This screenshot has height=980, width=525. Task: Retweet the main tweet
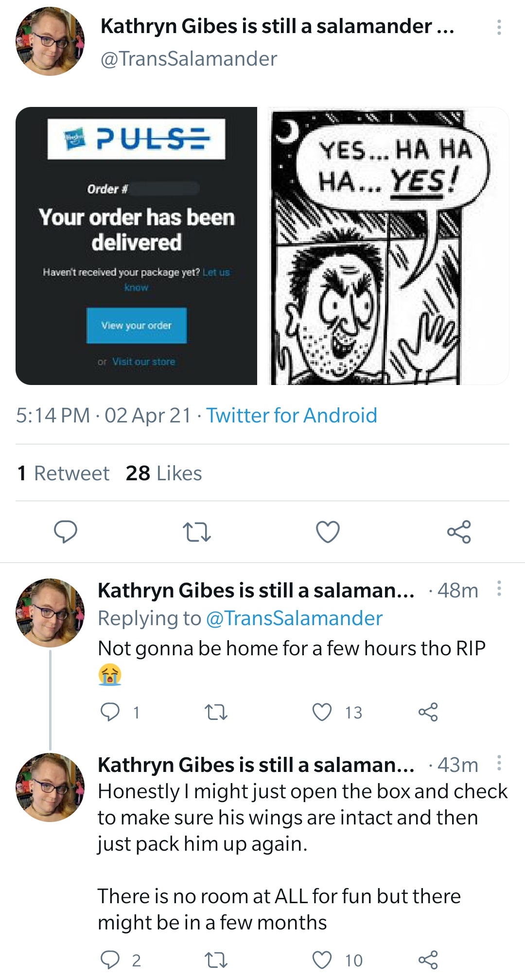[x=196, y=532]
